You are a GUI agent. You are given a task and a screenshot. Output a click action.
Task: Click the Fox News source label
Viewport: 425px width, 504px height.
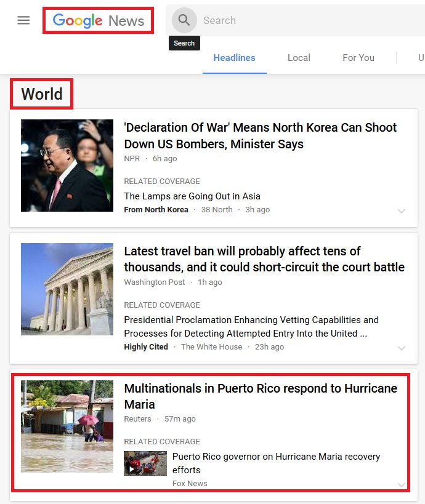(190, 484)
